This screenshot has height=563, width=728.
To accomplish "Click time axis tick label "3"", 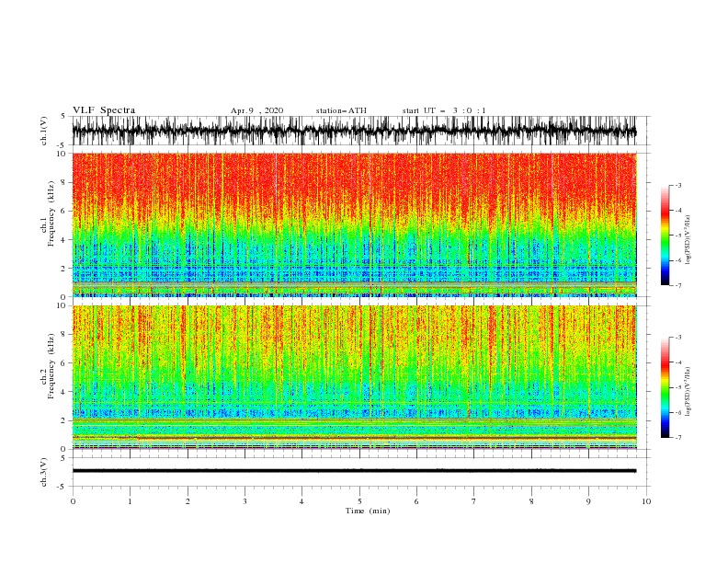I will pos(245,501).
